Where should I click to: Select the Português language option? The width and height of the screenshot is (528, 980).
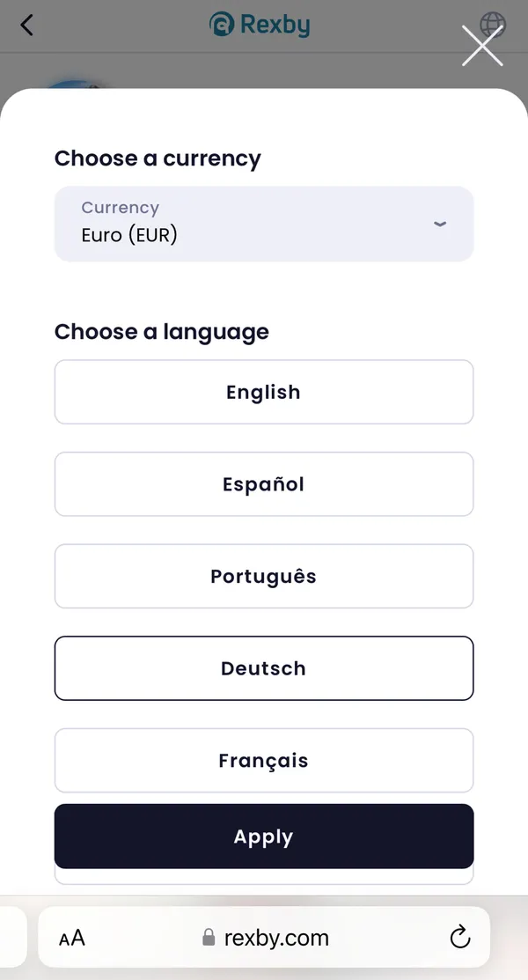coord(263,576)
